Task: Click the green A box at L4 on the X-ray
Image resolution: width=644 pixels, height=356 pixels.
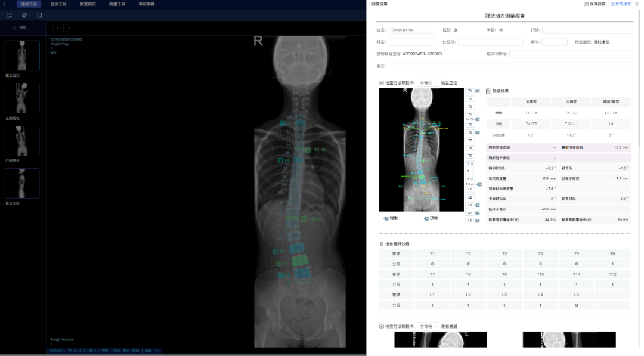Action: point(279,263)
